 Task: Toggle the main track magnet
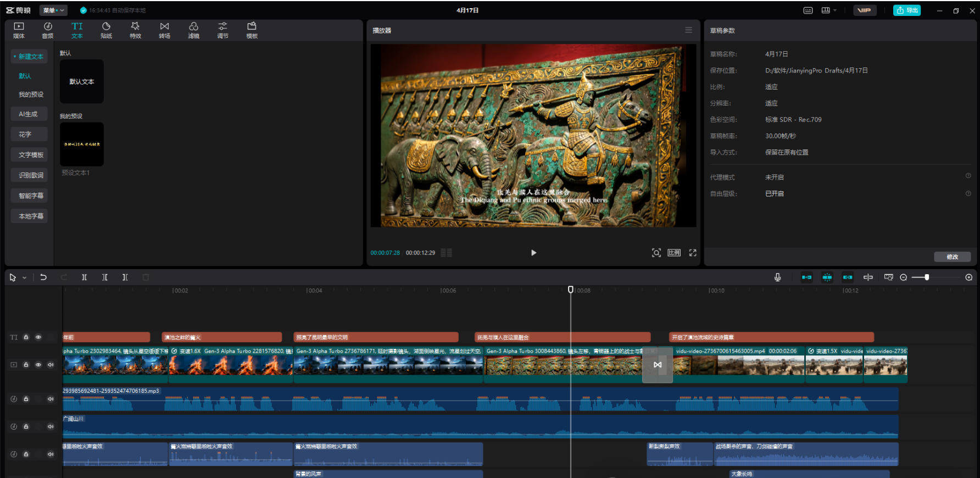click(806, 277)
